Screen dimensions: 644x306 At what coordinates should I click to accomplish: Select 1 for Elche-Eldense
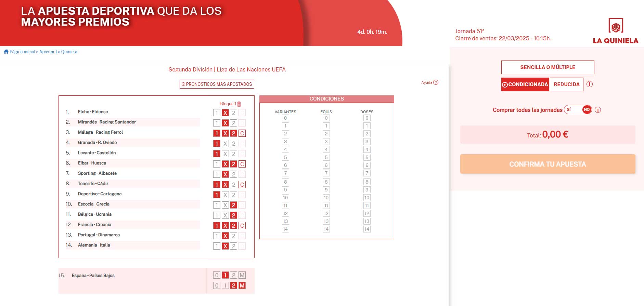[217, 113]
